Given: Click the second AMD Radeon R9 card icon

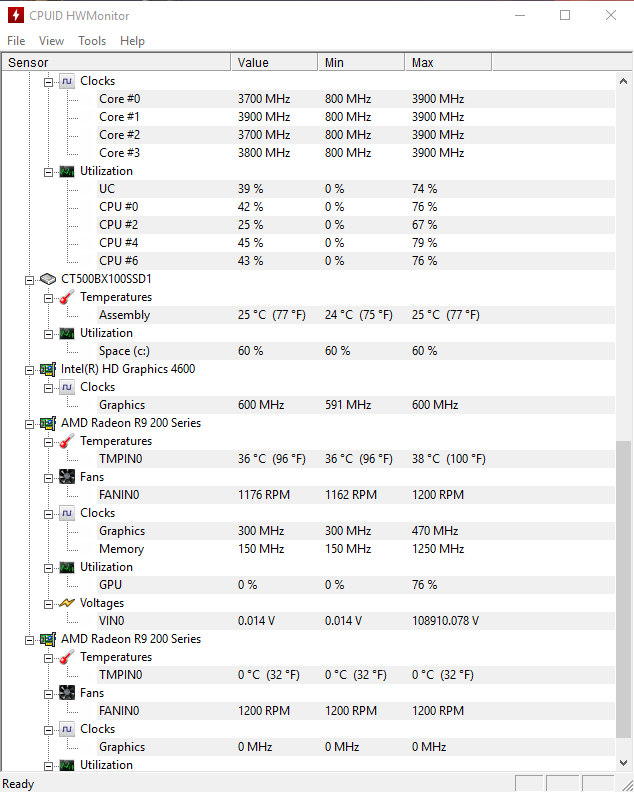Looking at the screenshot, I should click(48, 639).
